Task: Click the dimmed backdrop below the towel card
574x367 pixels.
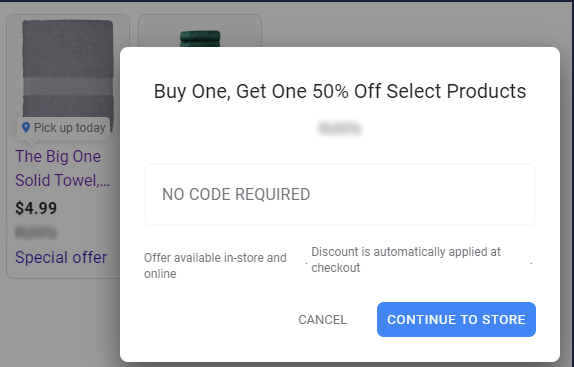Action: pyautogui.click(x=60, y=322)
